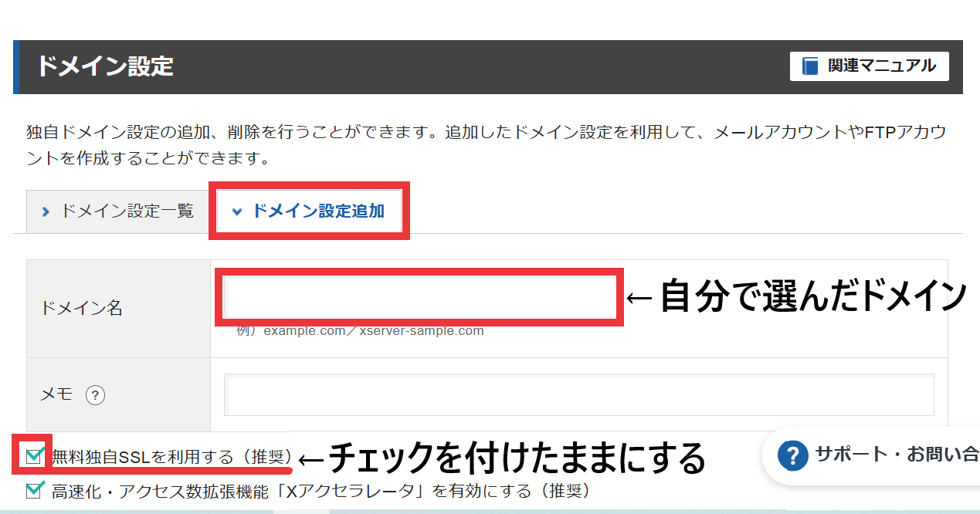Toggle the 無料独自SSLを利用する checkbox

[34, 457]
